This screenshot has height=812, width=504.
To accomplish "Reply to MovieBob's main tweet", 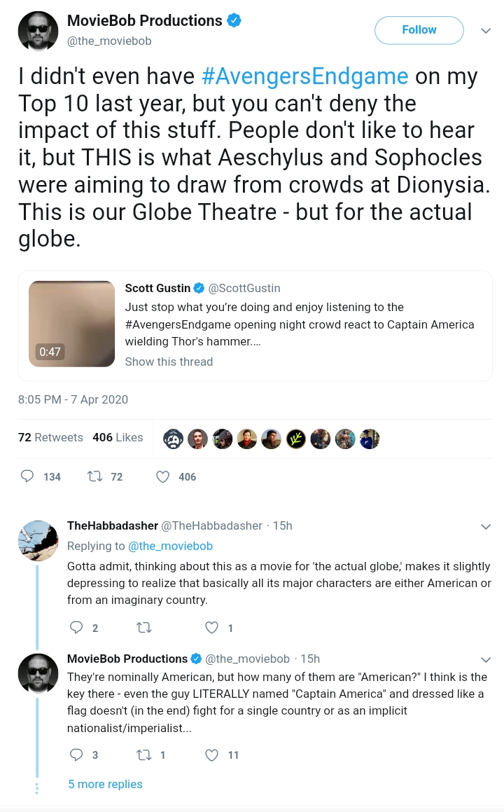I will pos(28,476).
